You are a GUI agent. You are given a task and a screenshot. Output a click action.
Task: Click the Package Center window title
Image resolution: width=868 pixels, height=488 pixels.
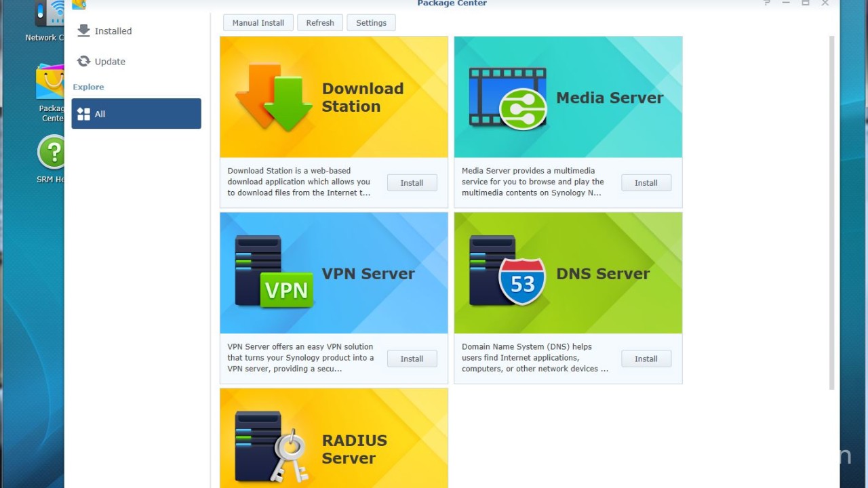tap(452, 3)
